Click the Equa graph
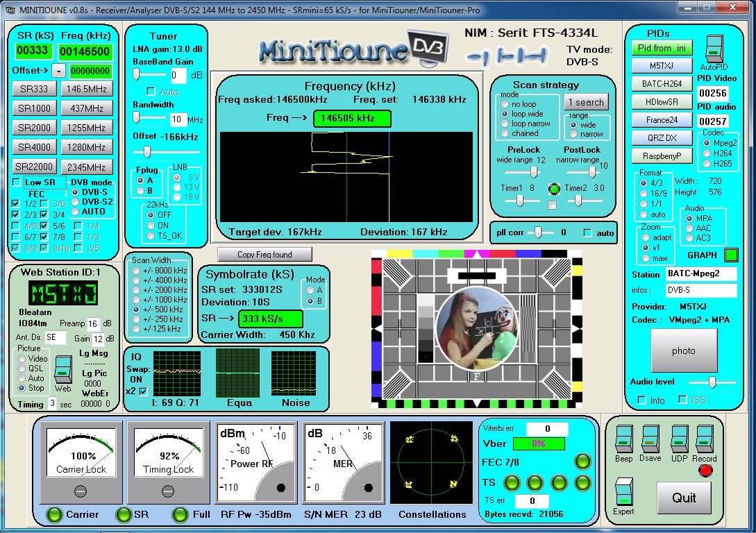 [237, 373]
